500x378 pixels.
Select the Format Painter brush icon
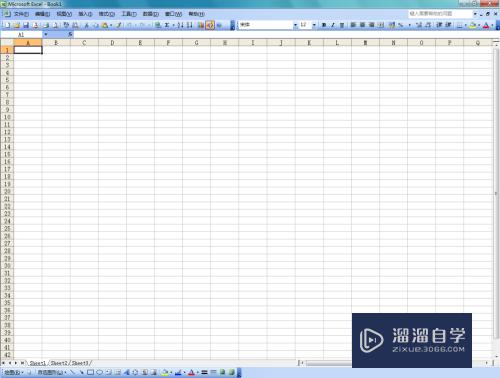coord(118,25)
